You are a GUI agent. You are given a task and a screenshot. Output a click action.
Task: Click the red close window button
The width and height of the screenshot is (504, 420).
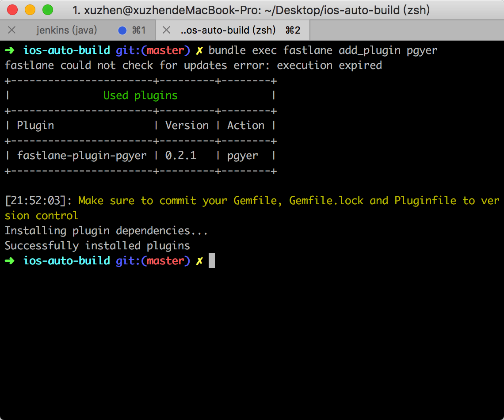(x=12, y=10)
